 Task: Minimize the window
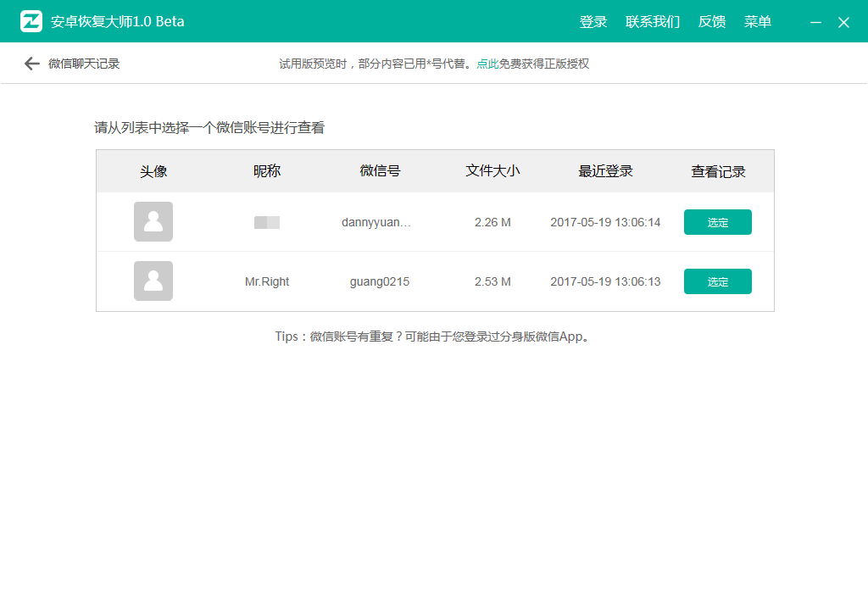[x=815, y=22]
